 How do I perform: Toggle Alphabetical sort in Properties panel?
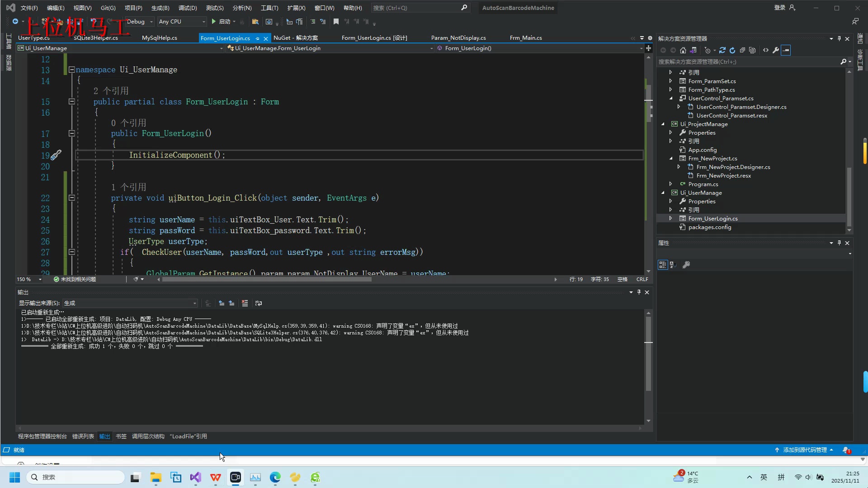673,265
